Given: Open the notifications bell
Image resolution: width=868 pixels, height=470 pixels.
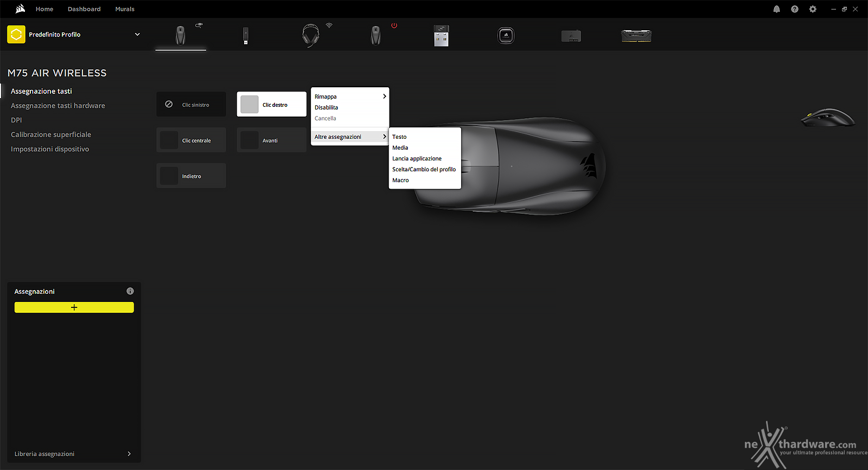Looking at the screenshot, I should [777, 9].
